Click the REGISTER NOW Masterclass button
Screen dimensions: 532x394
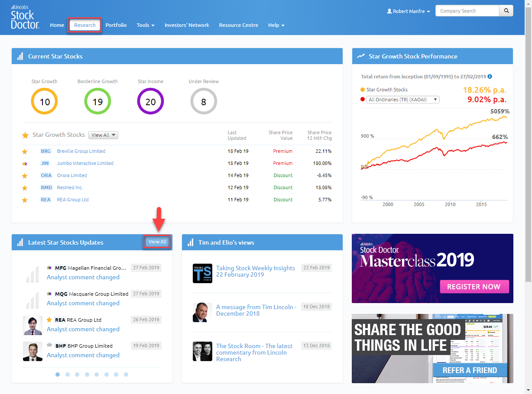(x=474, y=287)
